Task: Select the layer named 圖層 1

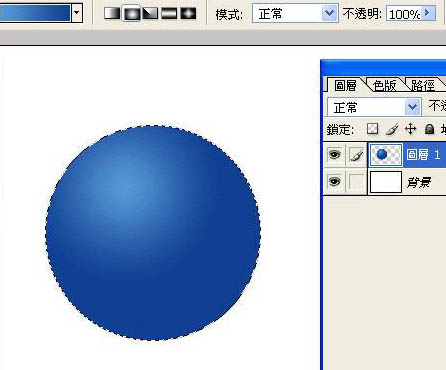Action: [423, 155]
